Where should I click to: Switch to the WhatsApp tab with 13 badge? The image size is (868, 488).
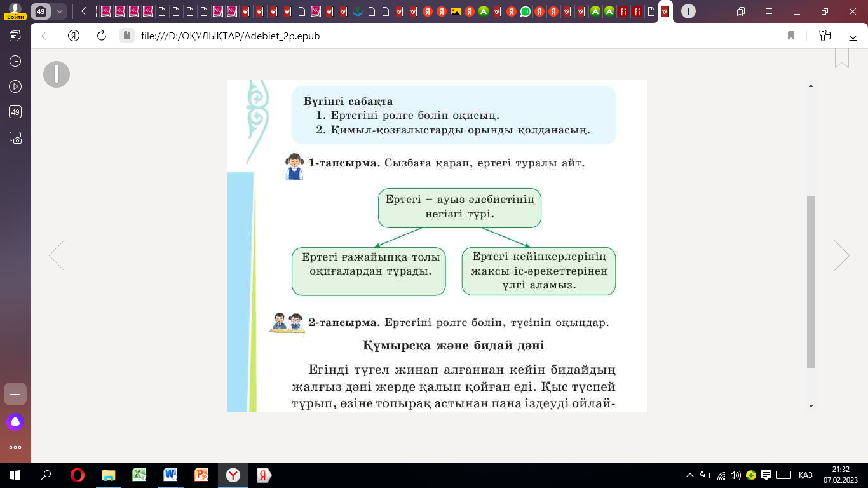pyautogui.click(x=526, y=11)
